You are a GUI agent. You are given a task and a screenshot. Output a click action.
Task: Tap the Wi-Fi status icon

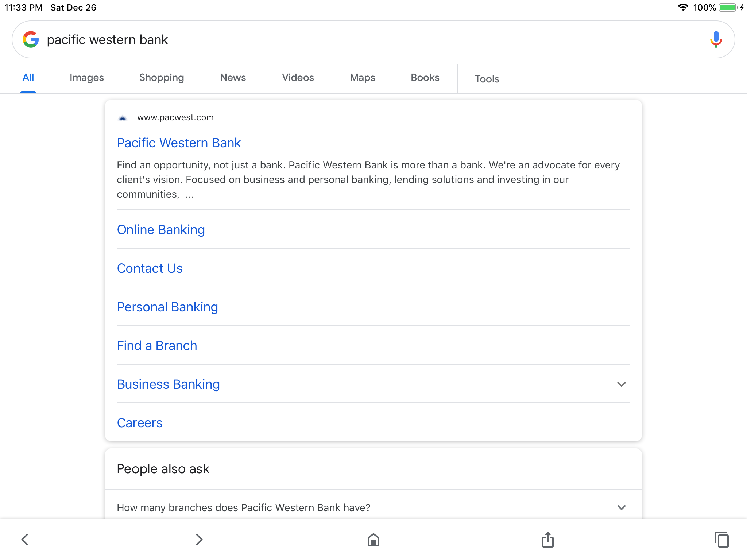pyautogui.click(x=683, y=7)
